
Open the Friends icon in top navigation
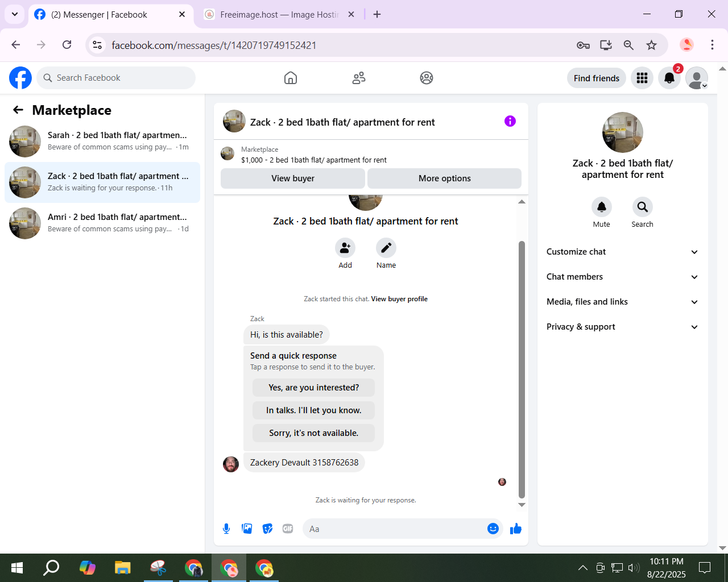click(x=359, y=78)
